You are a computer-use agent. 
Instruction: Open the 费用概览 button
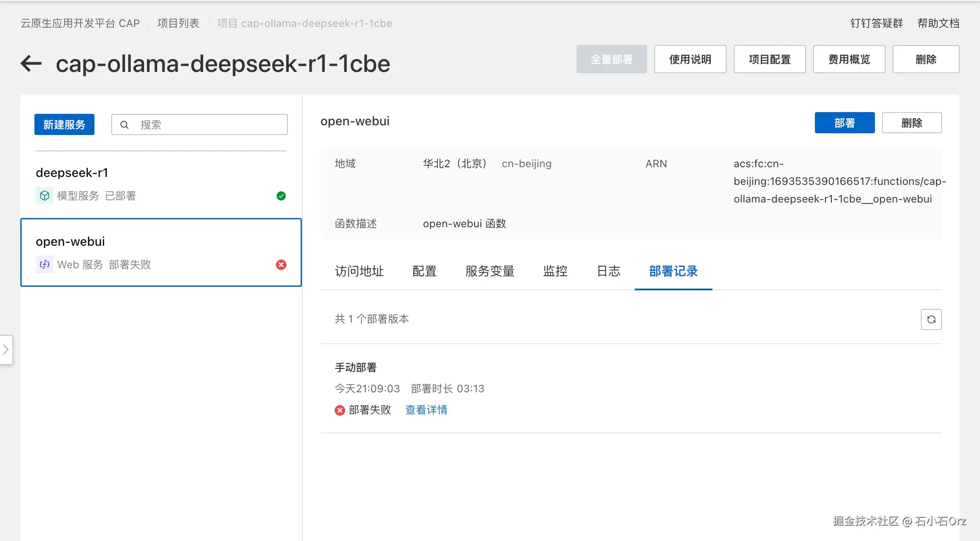[x=848, y=59]
